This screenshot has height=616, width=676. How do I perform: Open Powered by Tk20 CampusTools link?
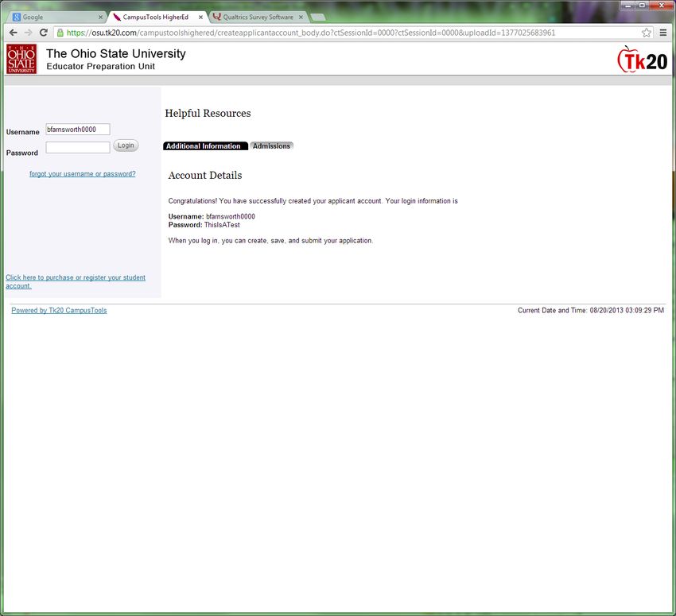(59, 311)
